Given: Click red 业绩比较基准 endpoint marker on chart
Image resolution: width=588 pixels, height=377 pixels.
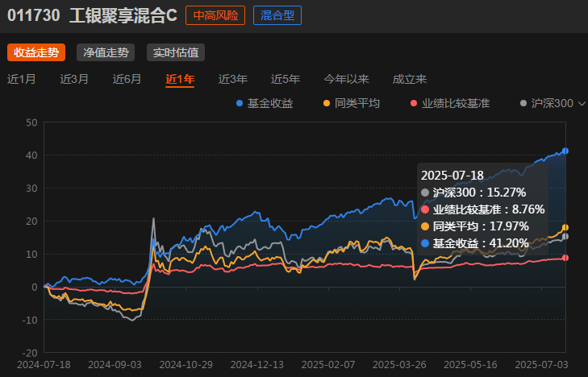Looking at the screenshot, I should click(x=565, y=258).
